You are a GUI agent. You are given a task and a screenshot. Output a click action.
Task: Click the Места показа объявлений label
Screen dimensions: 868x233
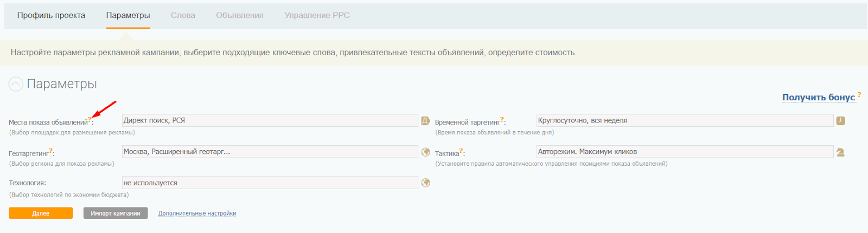click(x=48, y=122)
